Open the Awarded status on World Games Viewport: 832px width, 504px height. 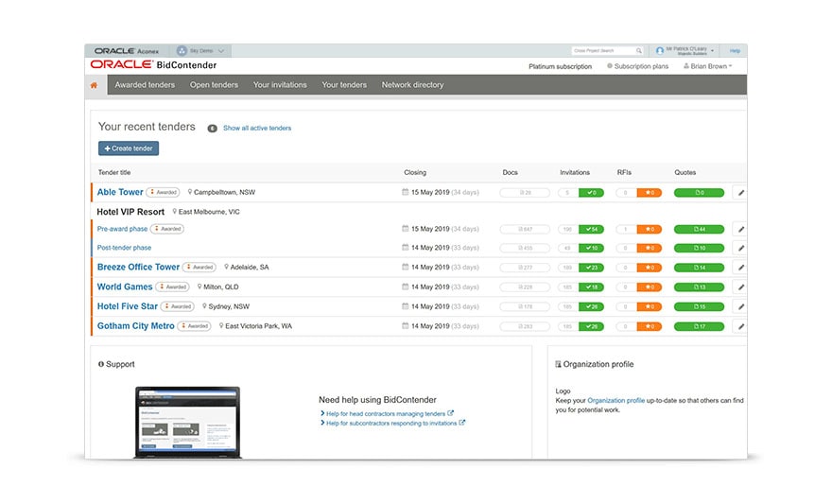[x=172, y=287]
